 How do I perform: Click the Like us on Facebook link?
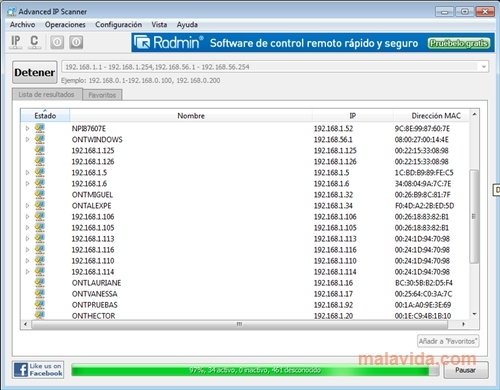38,370
